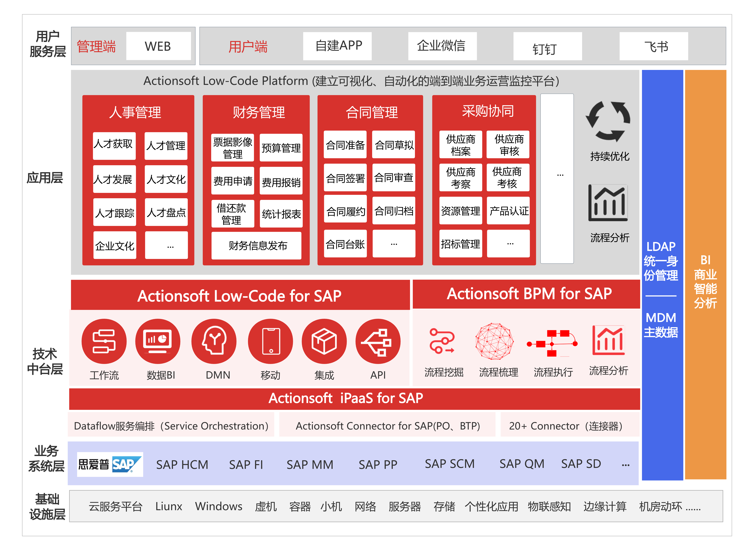This screenshot has height=551, width=756.
Task: Open the 企业文化 module
Action: click(115, 245)
